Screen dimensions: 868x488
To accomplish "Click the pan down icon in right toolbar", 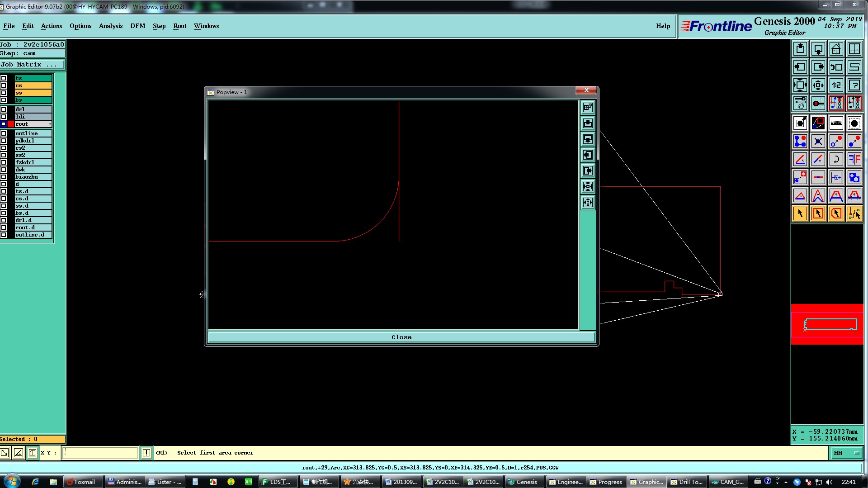I will [x=818, y=49].
